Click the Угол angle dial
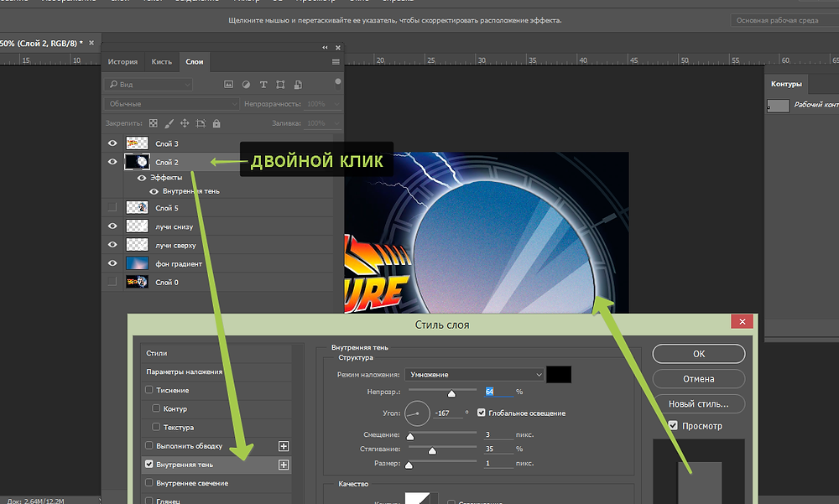The height and width of the screenshot is (504, 839). point(417,413)
